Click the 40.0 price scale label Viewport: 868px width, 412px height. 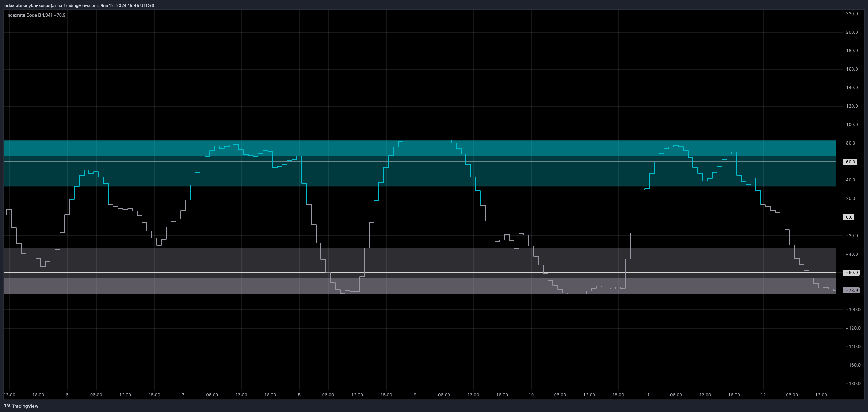[851, 180]
